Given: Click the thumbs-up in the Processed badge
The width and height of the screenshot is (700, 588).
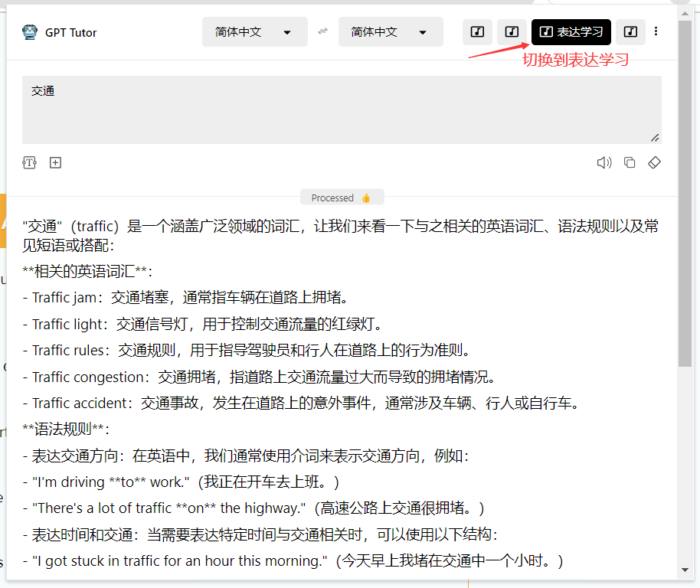Looking at the screenshot, I should coord(366,197).
